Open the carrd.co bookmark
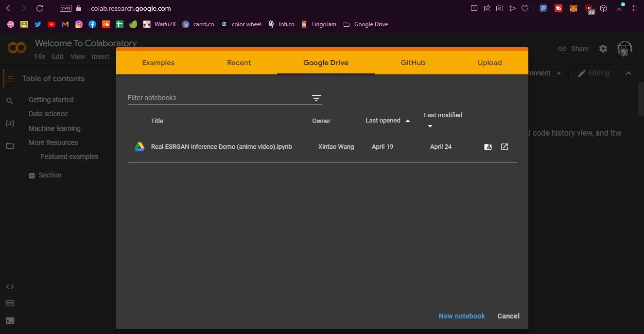Image resolution: width=644 pixels, height=334 pixels. pyautogui.click(x=198, y=24)
